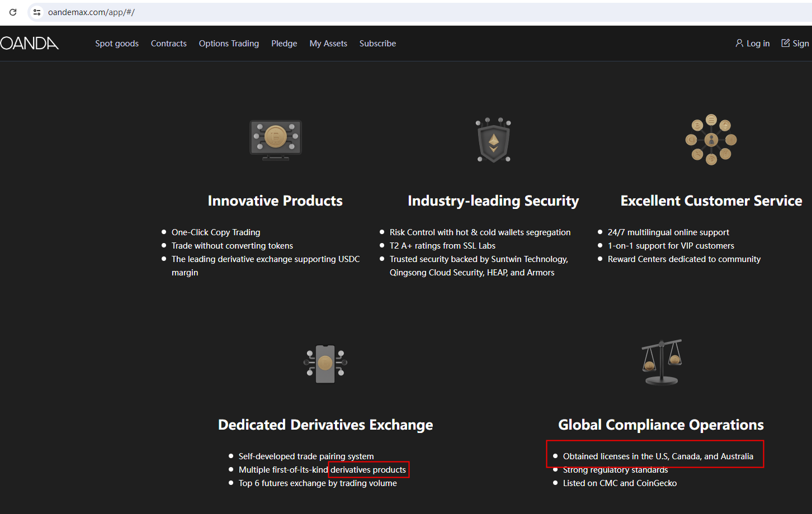This screenshot has width=812, height=514.
Task: Click the Excellent Customer Service network icon
Action: pos(711,140)
